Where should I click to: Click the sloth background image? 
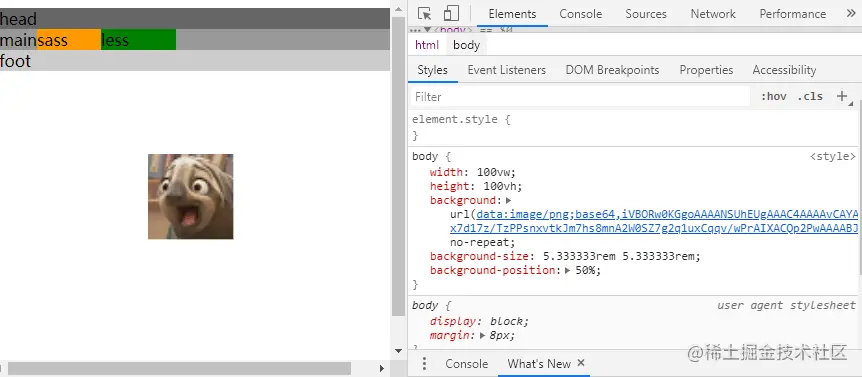click(x=190, y=197)
